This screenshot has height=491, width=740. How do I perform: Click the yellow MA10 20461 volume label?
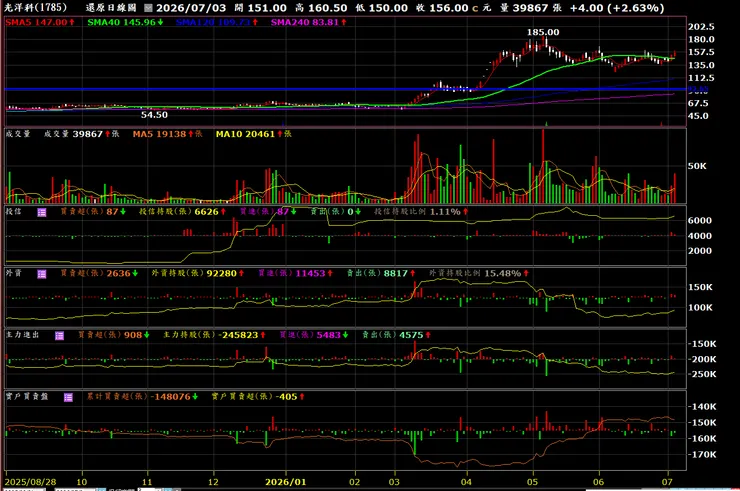pyautogui.click(x=253, y=134)
